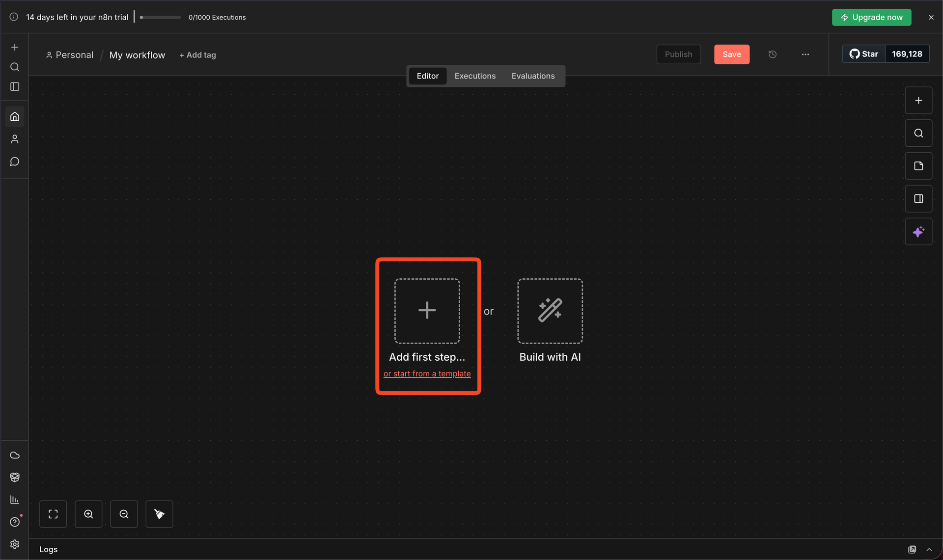Click the zoom in magnifier icon
This screenshot has width=943, height=560.
88,514
